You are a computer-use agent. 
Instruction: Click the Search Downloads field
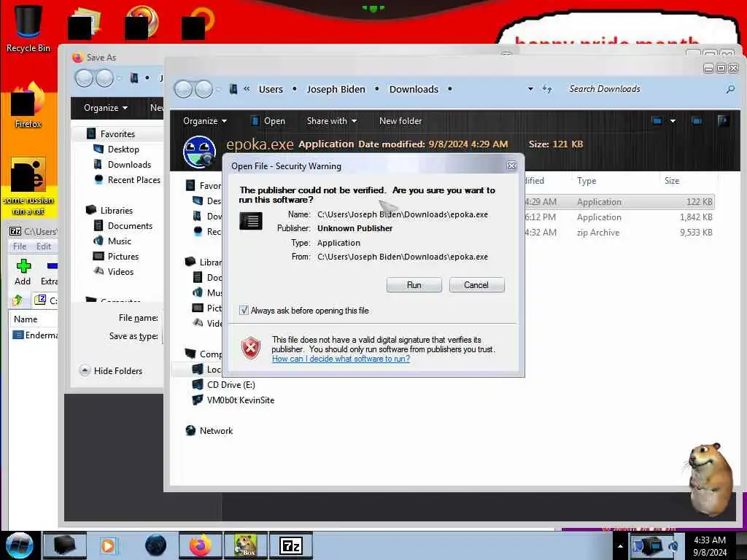[x=643, y=89]
